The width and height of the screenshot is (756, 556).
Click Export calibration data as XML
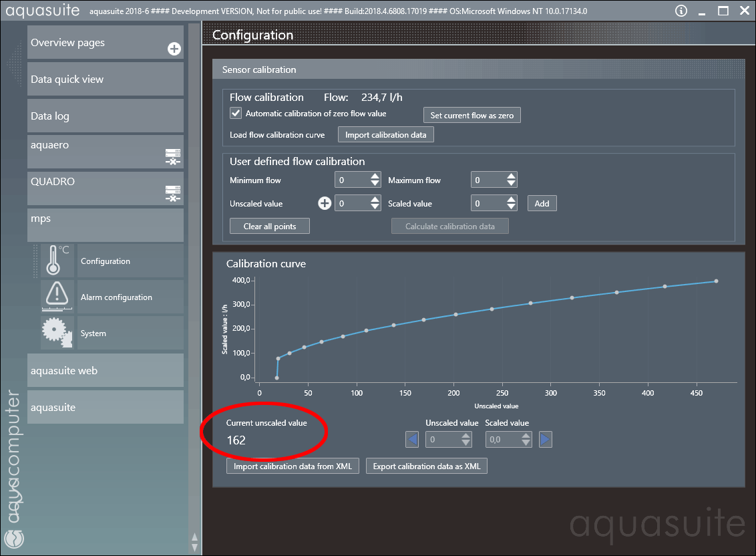tap(426, 466)
